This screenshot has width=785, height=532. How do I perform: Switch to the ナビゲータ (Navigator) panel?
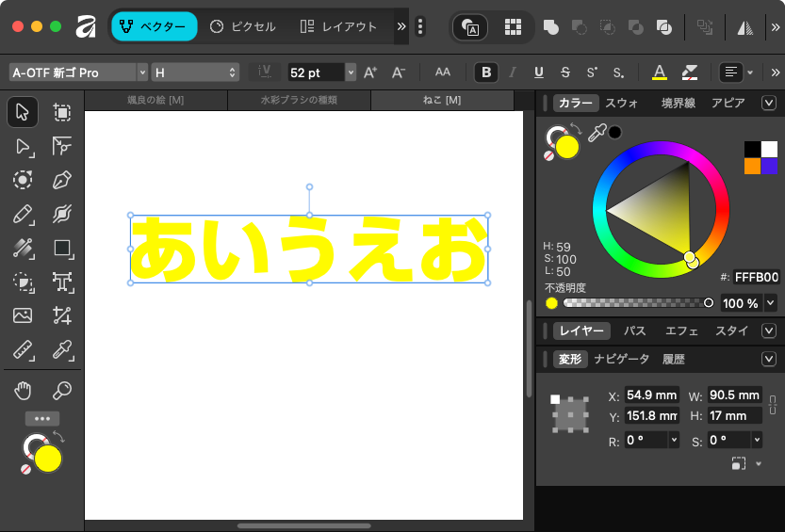point(621,359)
